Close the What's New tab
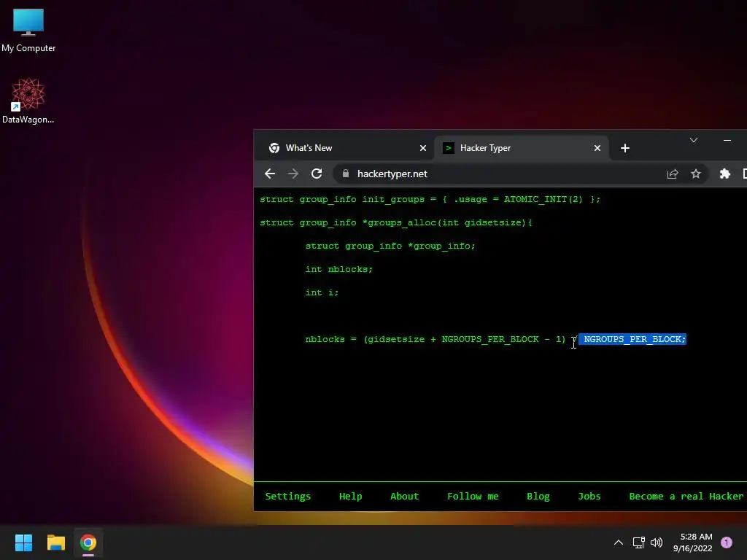The image size is (747, 560). (422, 148)
